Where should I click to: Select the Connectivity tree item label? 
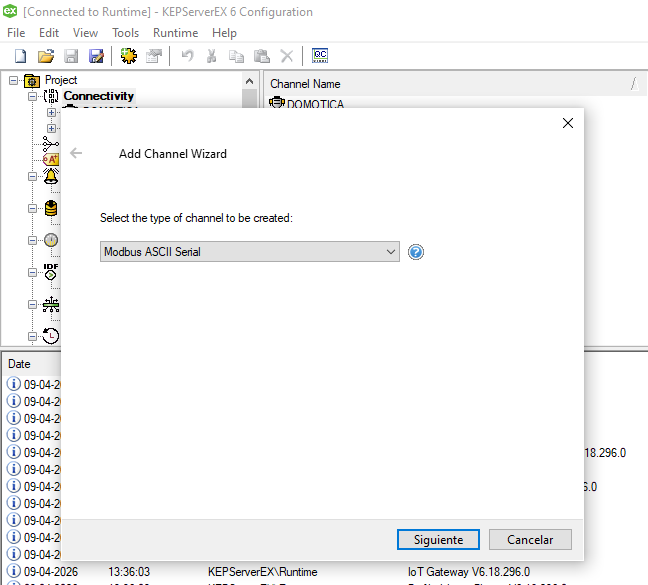click(99, 96)
